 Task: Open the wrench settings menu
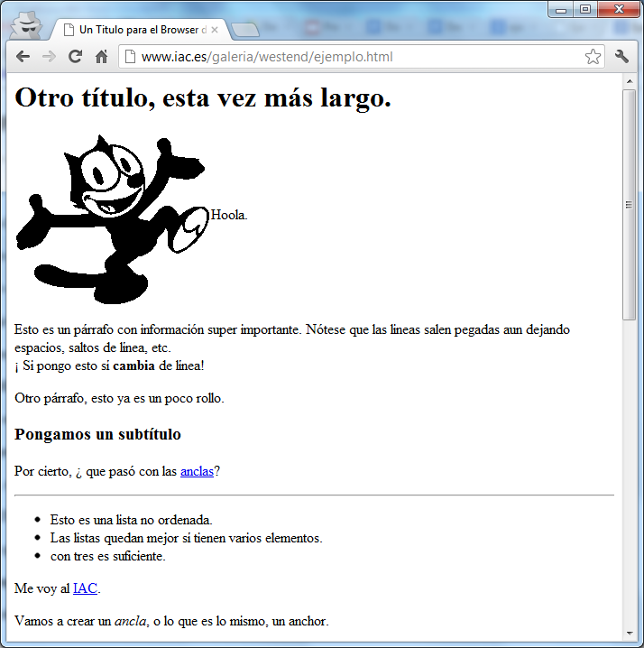[x=621, y=57]
